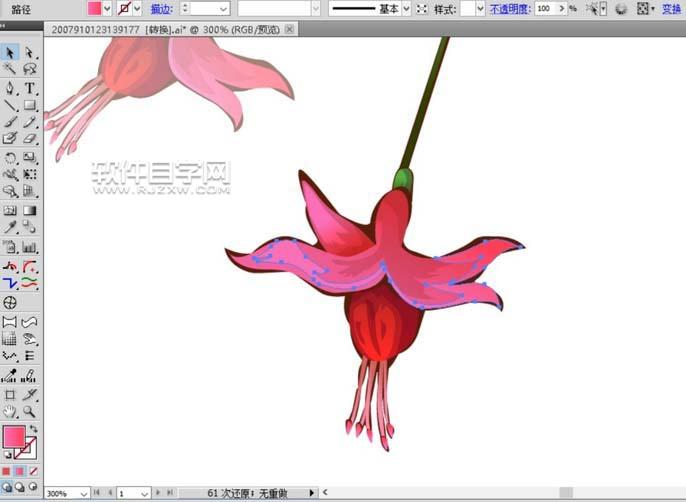686x502 pixels.
Task: Select the Magic Wand tool
Action: pyautogui.click(x=10, y=70)
